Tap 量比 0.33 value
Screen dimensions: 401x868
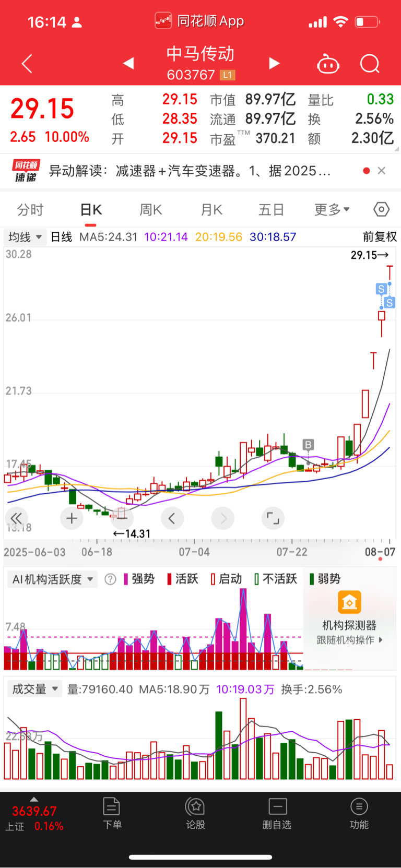click(x=380, y=99)
